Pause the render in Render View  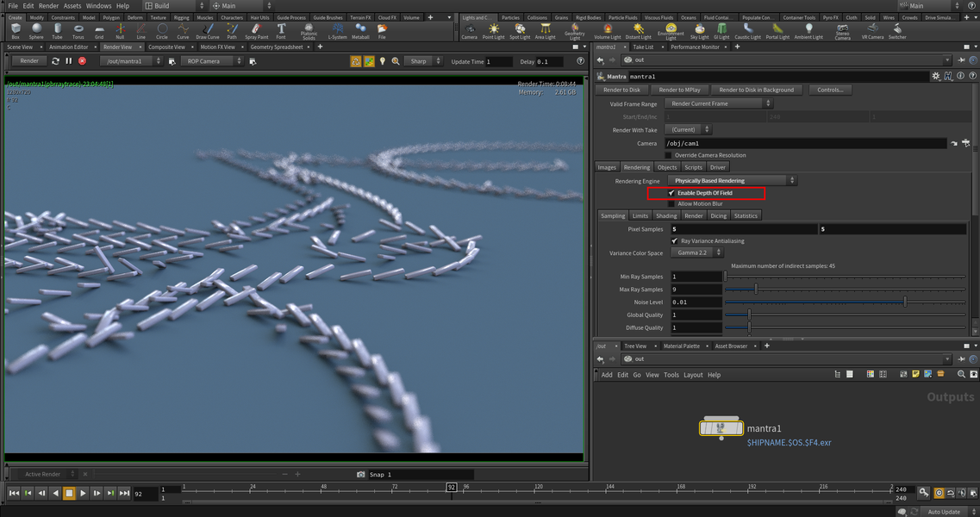pos(69,61)
